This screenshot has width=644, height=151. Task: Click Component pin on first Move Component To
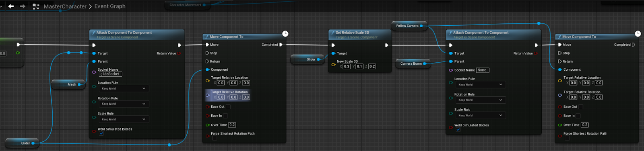tap(207, 69)
